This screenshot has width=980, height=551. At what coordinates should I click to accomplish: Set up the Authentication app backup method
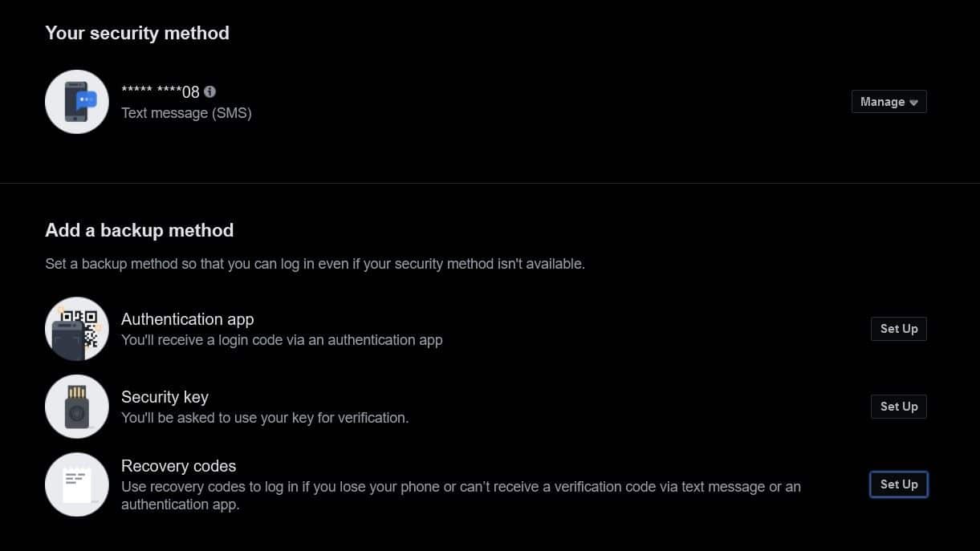(x=898, y=328)
